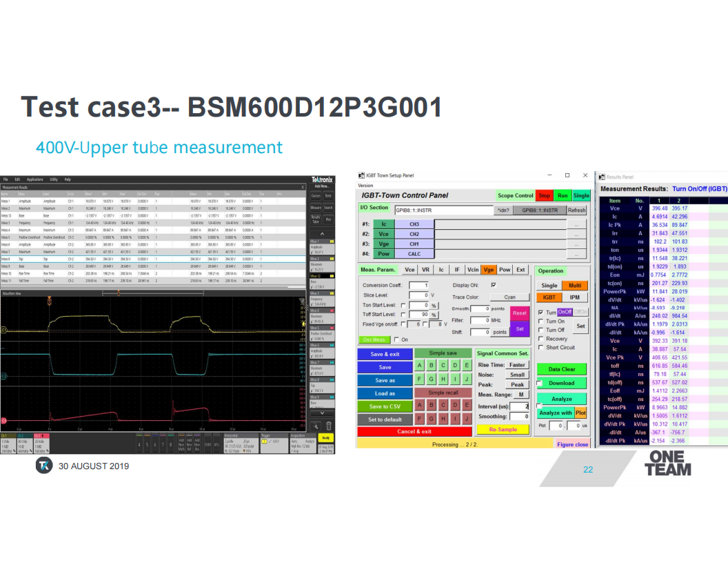Enable oscilloscope channel 6 button
The image size is (728, 563).
pyautogui.click(x=155, y=444)
